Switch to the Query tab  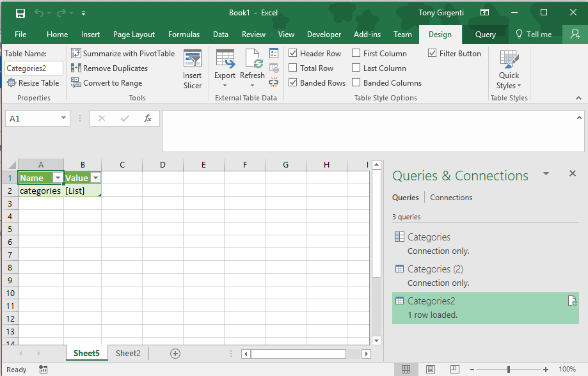click(485, 35)
